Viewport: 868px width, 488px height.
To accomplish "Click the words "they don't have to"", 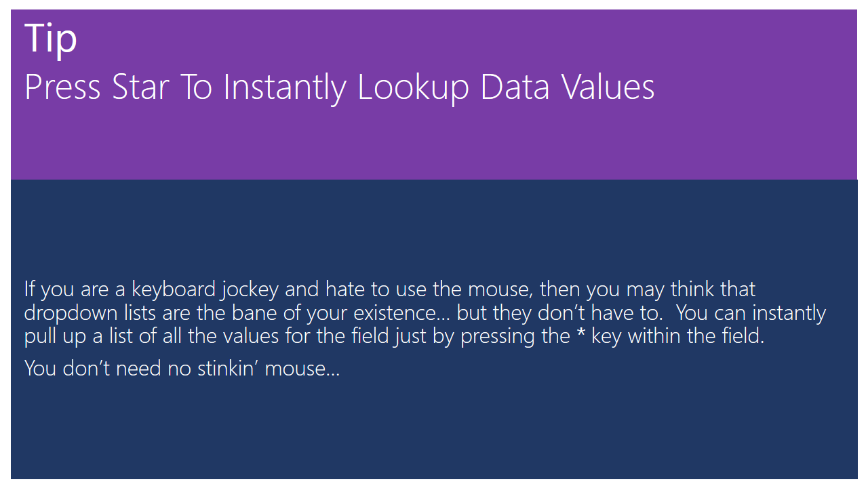I will coord(559,313).
